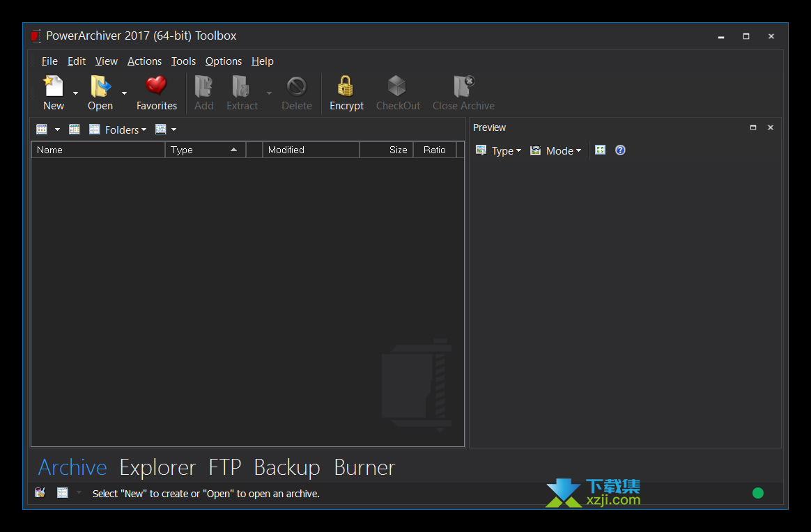Click the PowerArchiver title bar app icon
The height and width of the screenshot is (532, 811).
click(36, 36)
